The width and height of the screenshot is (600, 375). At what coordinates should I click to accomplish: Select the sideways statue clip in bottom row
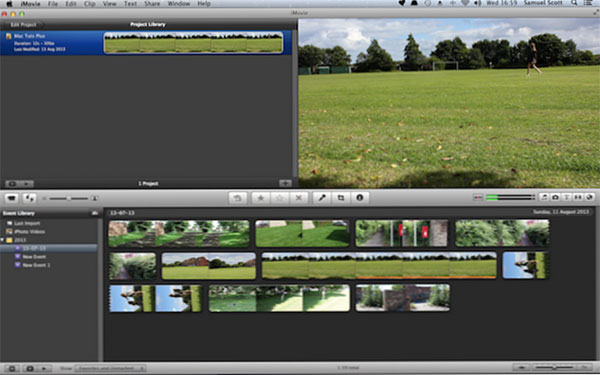pyautogui.click(x=156, y=298)
